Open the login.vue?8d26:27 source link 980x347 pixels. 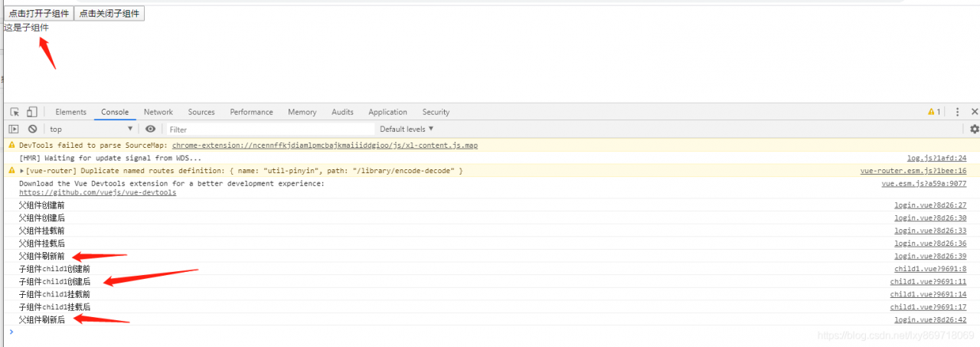[x=930, y=205]
